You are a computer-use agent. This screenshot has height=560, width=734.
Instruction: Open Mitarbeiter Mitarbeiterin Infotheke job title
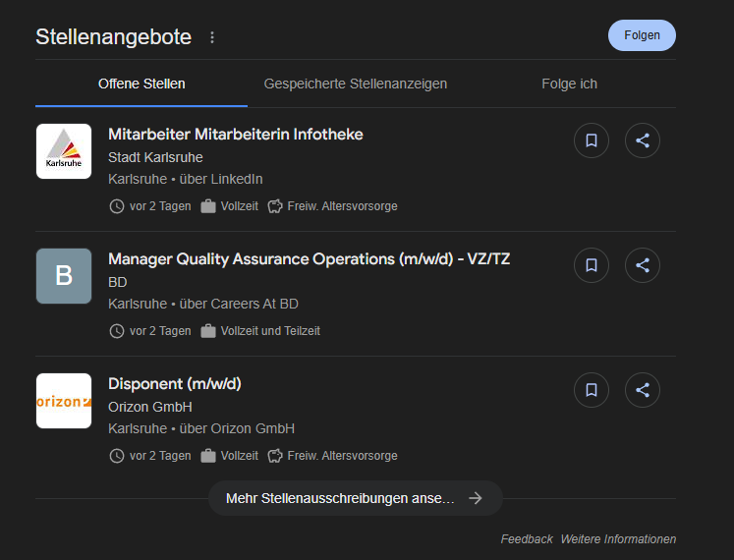236,135
